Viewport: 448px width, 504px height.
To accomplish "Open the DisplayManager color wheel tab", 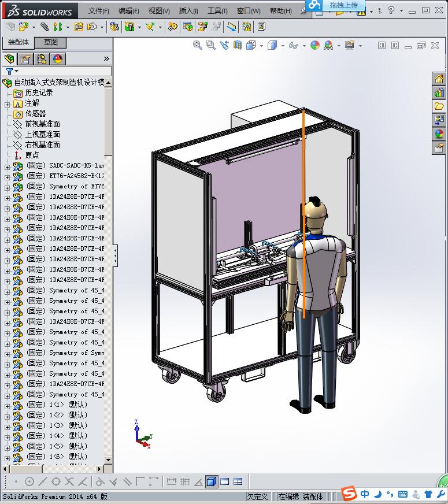I will 58,59.
